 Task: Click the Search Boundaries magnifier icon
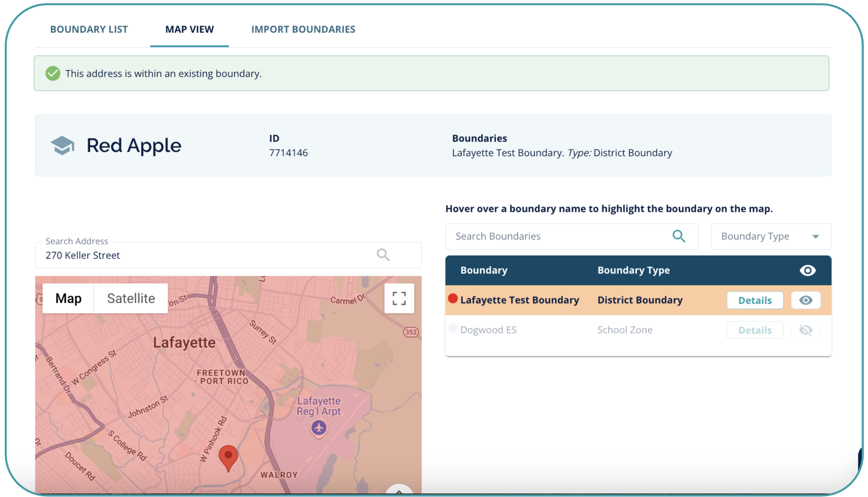(679, 236)
